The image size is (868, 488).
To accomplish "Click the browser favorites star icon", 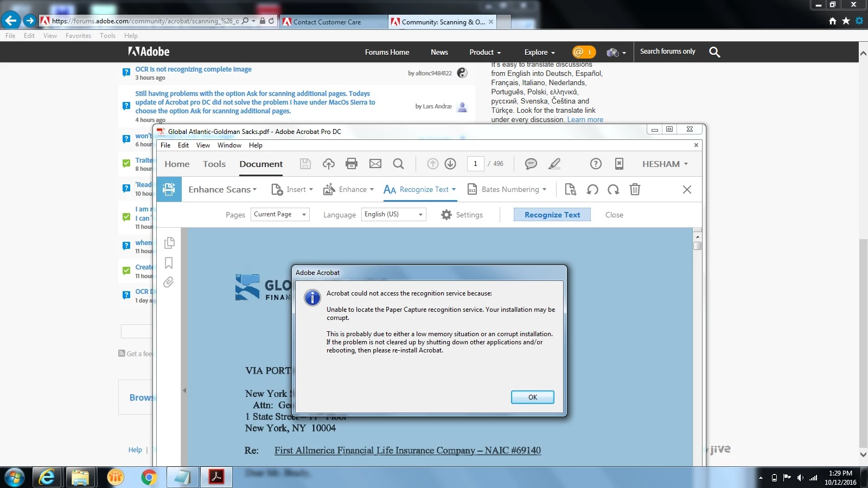I will [x=846, y=21].
